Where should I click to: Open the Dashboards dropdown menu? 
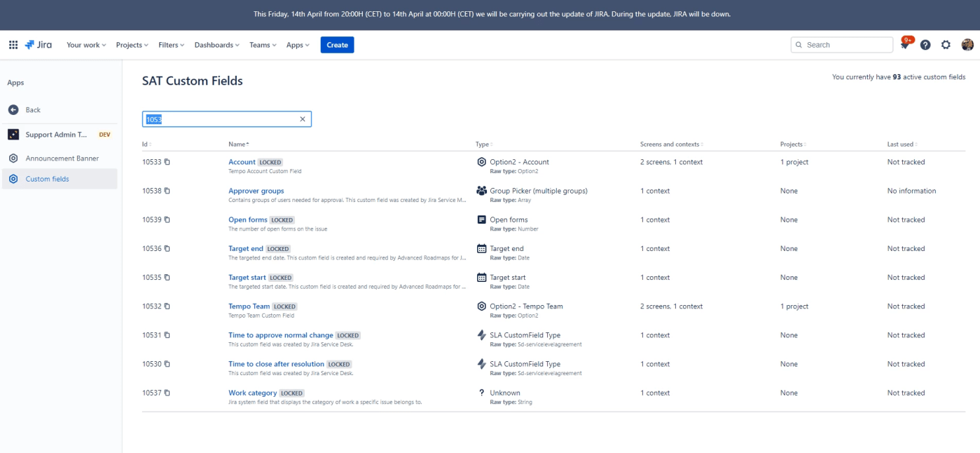(x=217, y=45)
